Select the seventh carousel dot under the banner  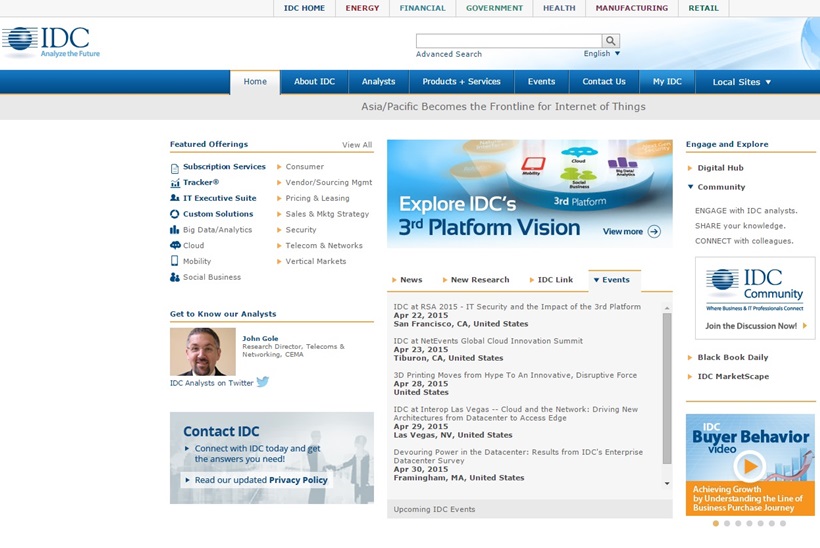pos(783,523)
